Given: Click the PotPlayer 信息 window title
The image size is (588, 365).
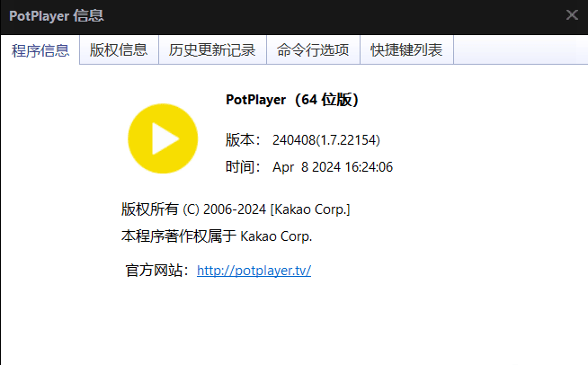Looking at the screenshot, I should click(57, 16).
